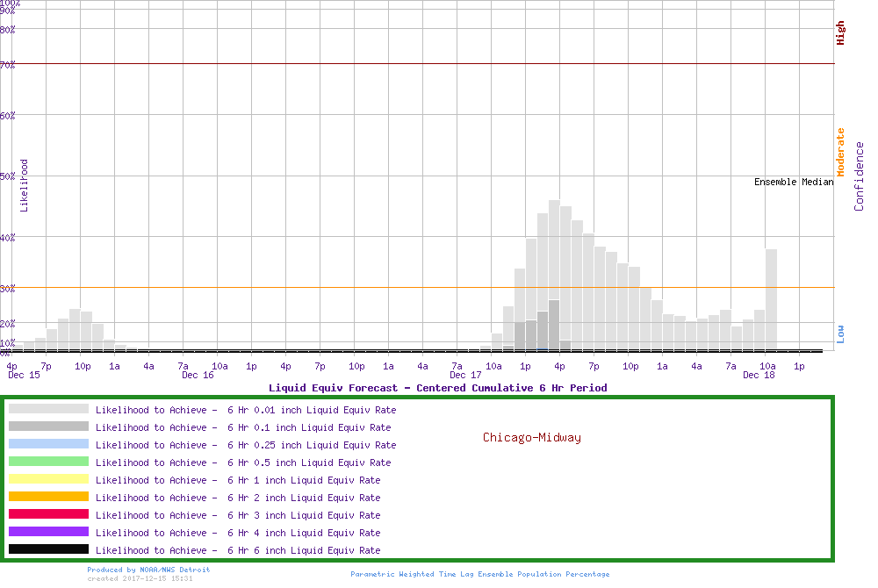Click the Liquid Equiv Forecast chart title
The height and width of the screenshot is (588, 878).
pos(437,388)
